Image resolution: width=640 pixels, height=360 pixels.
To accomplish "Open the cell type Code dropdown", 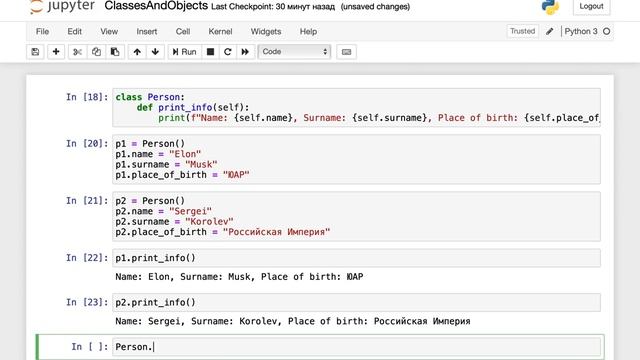I will [294, 52].
